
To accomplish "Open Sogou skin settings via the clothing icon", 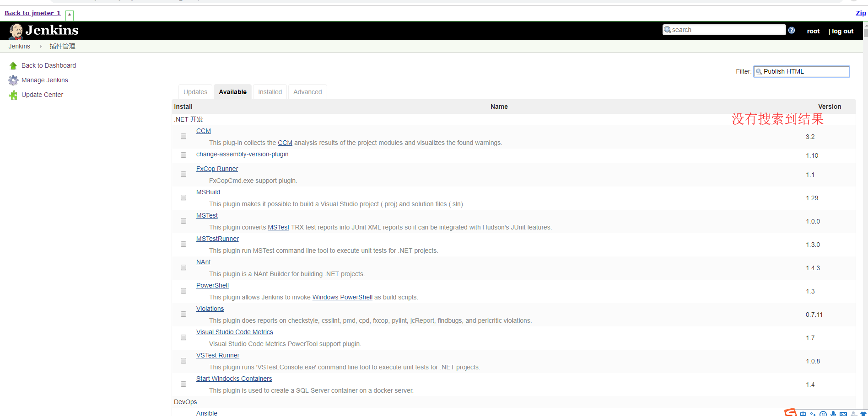I will [x=863, y=413].
